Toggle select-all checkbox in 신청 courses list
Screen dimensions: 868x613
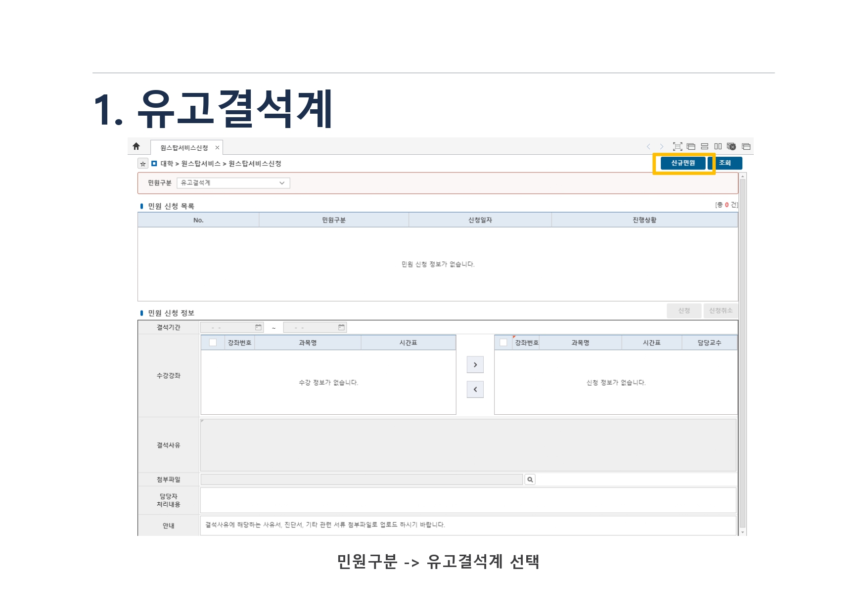click(x=503, y=343)
